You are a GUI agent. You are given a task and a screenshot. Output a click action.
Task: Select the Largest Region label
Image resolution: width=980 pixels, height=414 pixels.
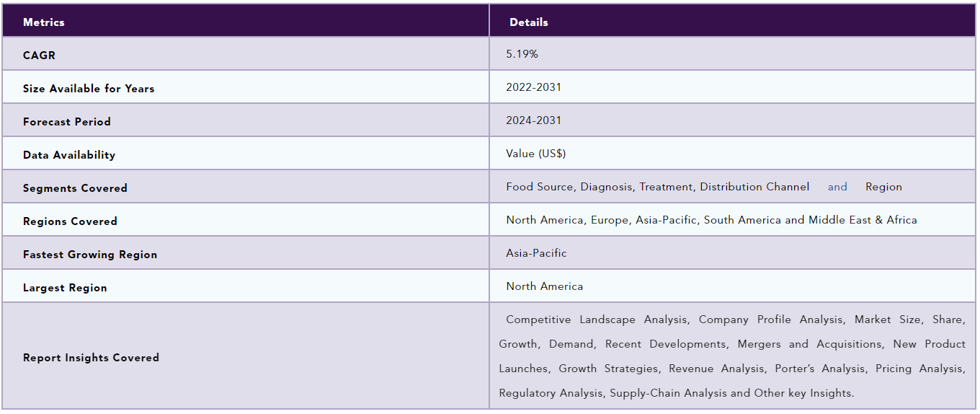pyautogui.click(x=65, y=288)
